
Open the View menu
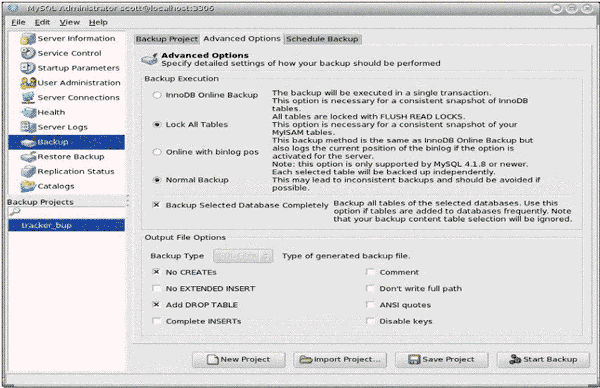(x=70, y=22)
